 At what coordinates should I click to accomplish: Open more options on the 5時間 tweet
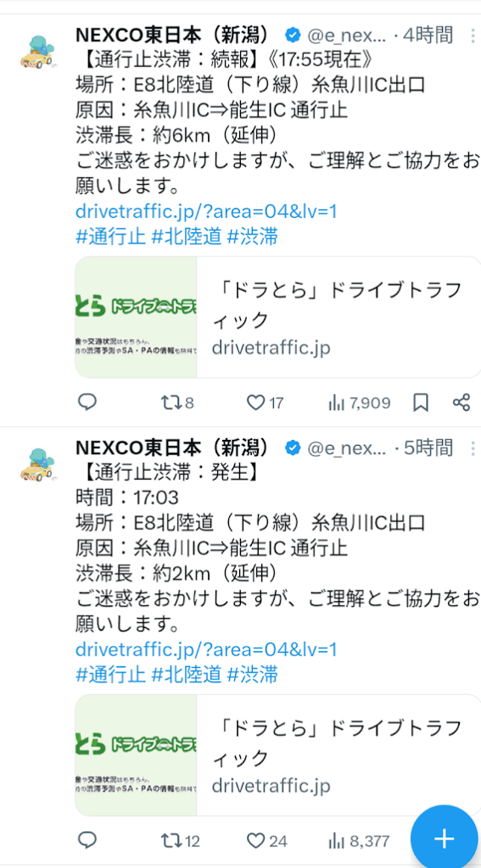point(473,447)
